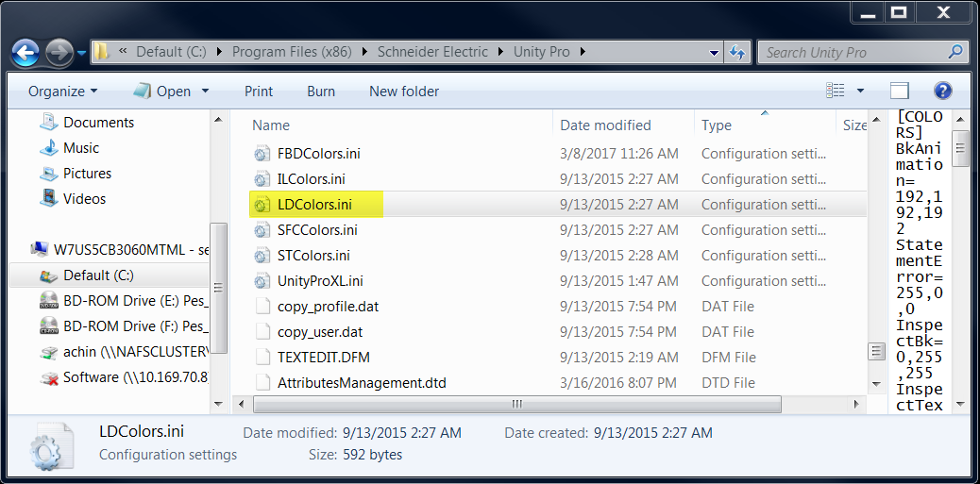This screenshot has height=484, width=980.
Task: Open the view options dropdown arrow
Action: click(x=860, y=92)
